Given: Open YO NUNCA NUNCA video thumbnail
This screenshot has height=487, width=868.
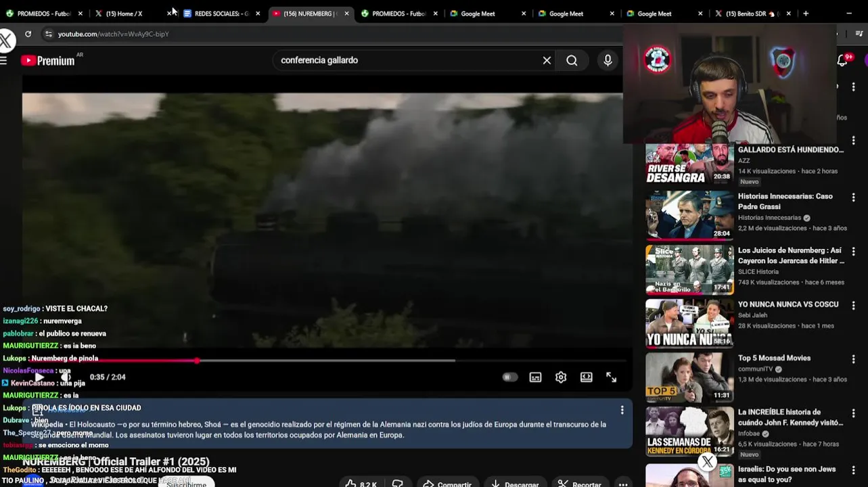Looking at the screenshot, I should tap(689, 323).
